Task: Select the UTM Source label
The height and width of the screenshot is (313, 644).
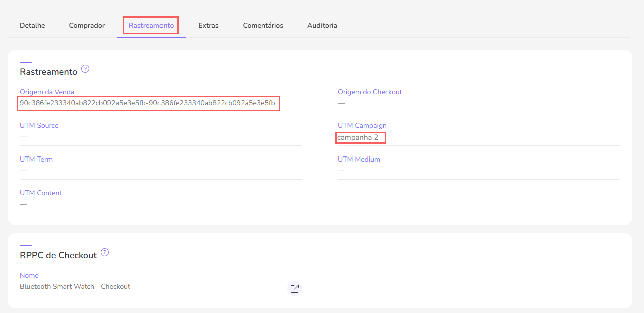Action: 39,125
